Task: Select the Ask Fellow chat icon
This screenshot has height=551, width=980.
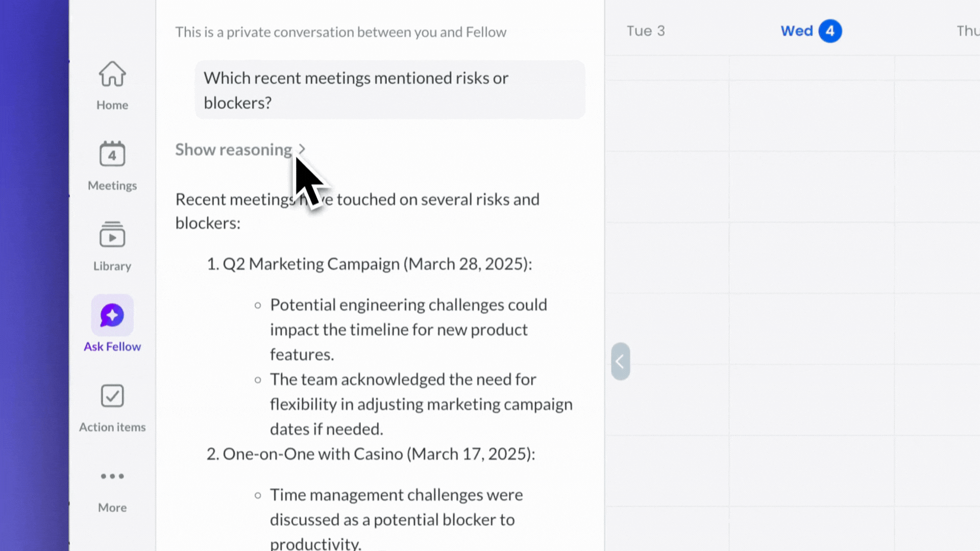Action: pos(112,315)
